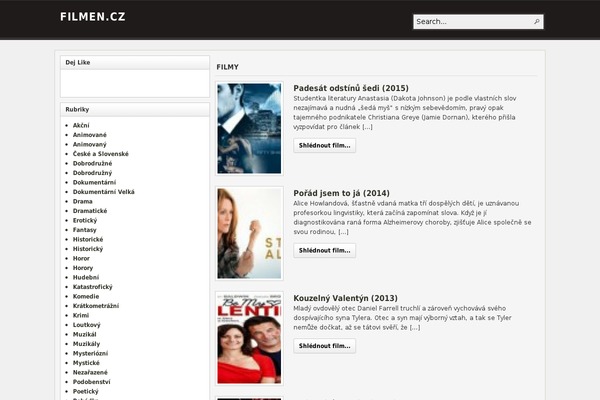
Task: Open the Nezařazené category link
Action: tap(90, 372)
